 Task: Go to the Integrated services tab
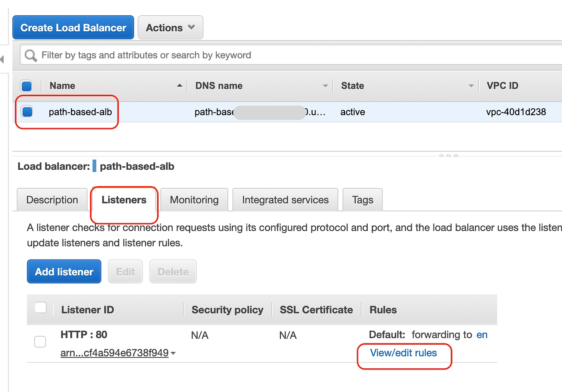(285, 200)
